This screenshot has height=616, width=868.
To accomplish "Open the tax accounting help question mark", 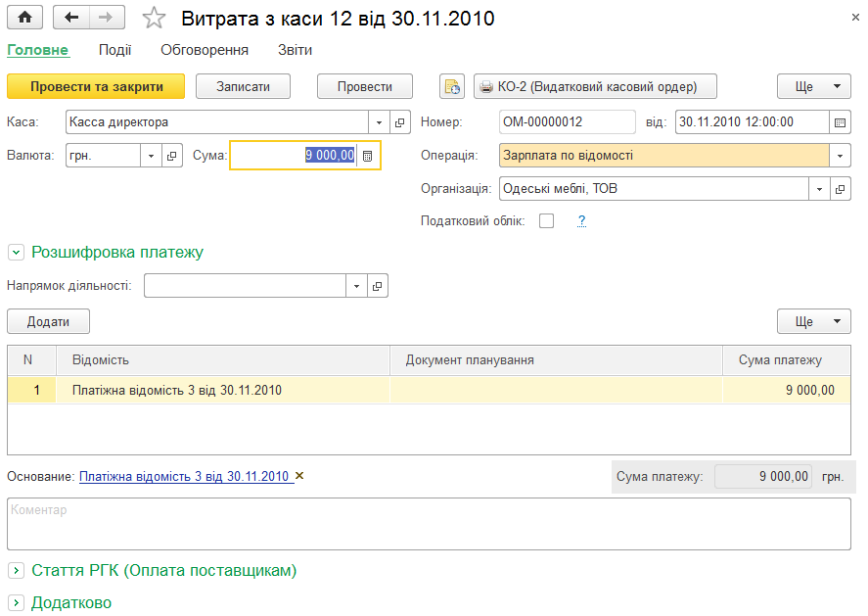I will click(581, 221).
